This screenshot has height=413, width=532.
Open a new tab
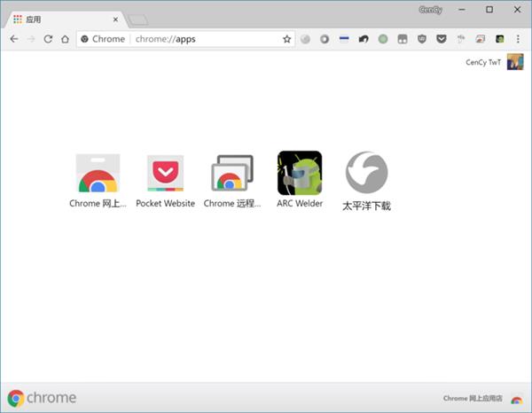137,19
